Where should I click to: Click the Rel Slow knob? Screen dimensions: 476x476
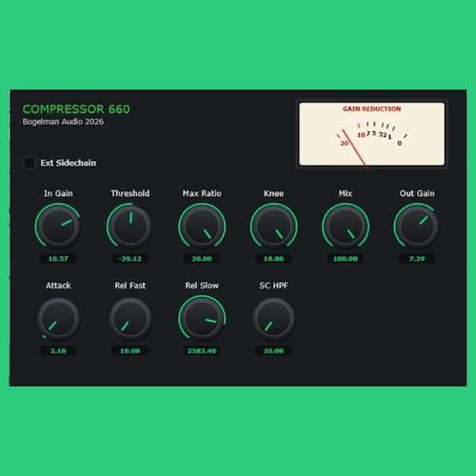[202, 319]
